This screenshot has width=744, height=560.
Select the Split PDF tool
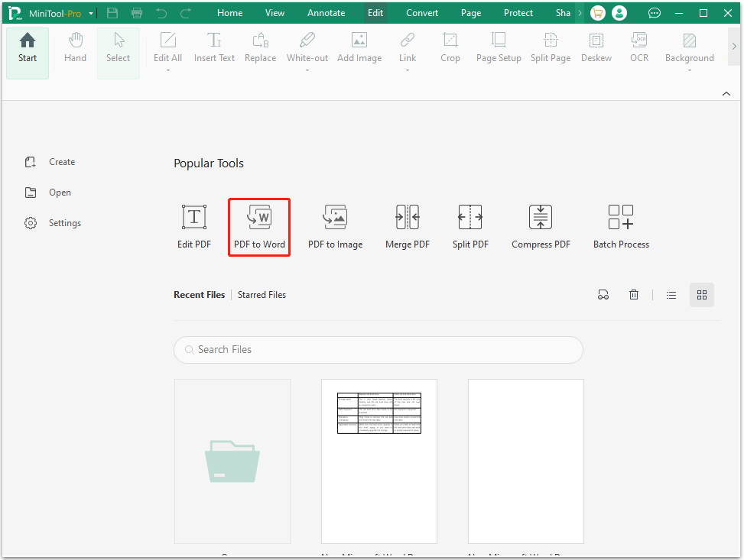tap(469, 225)
